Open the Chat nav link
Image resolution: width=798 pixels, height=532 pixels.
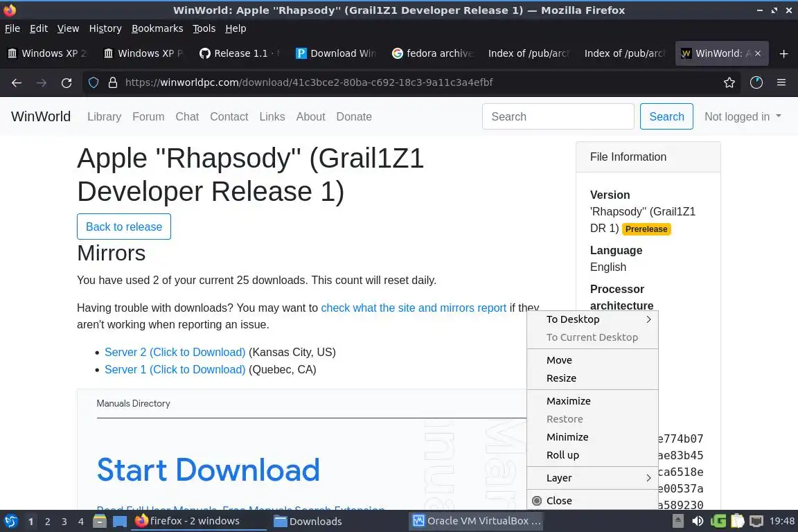click(x=187, y=116)
